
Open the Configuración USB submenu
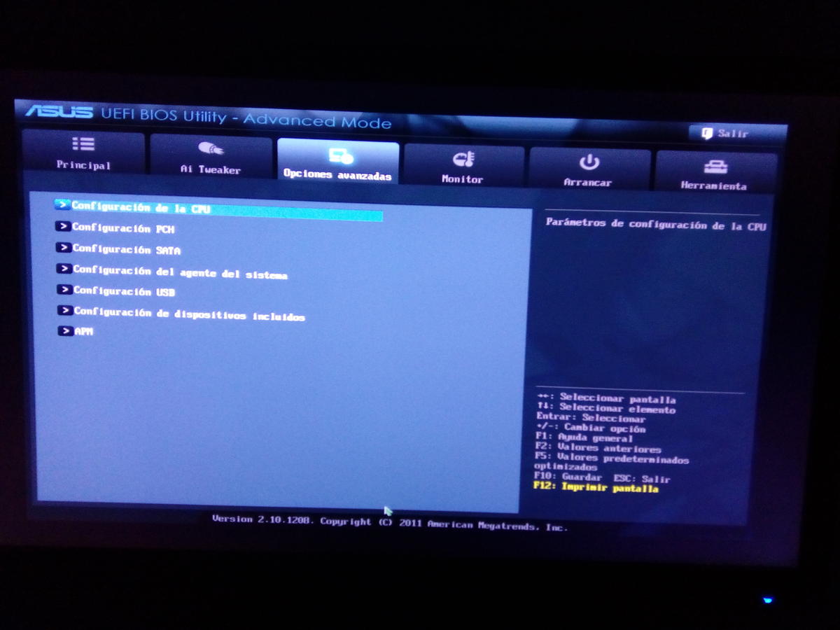point(116,291)
